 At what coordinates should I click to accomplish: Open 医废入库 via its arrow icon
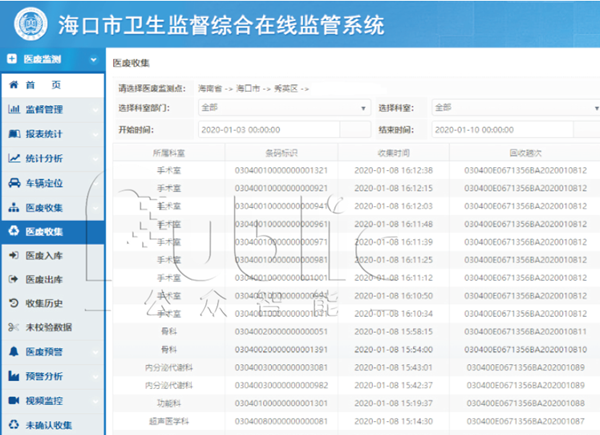[14, 256]
